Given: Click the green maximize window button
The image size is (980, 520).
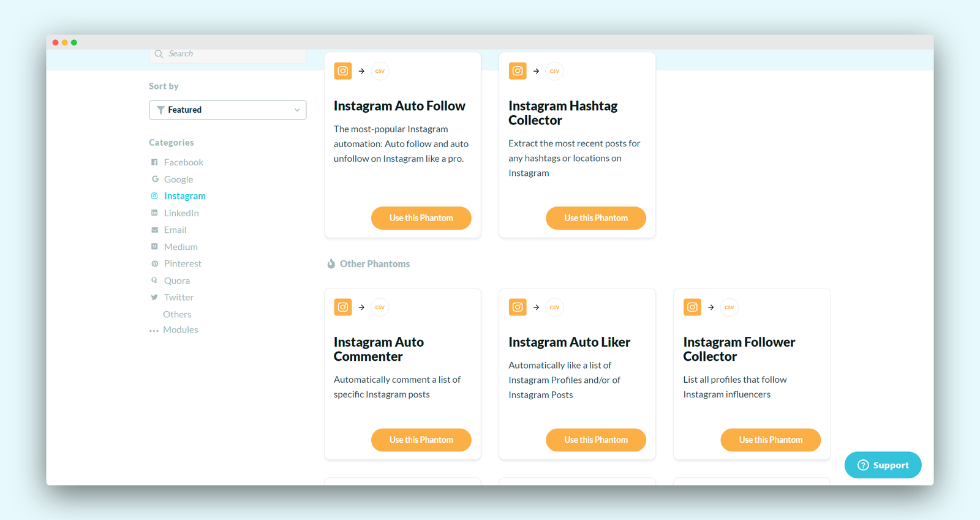Looking at the screenshot, I should pos(74,43).
